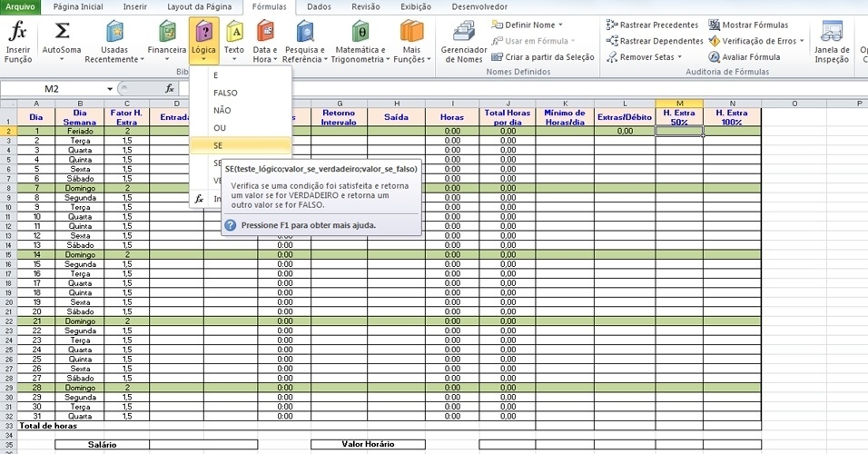The height and width of the screenshot is (454, 868).
Task: Click Rastrear Dependentes
Action: (655, 41)
